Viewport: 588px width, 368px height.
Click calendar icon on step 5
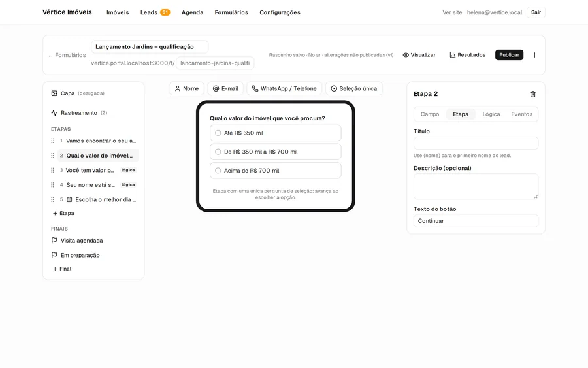tap(69, 199)
